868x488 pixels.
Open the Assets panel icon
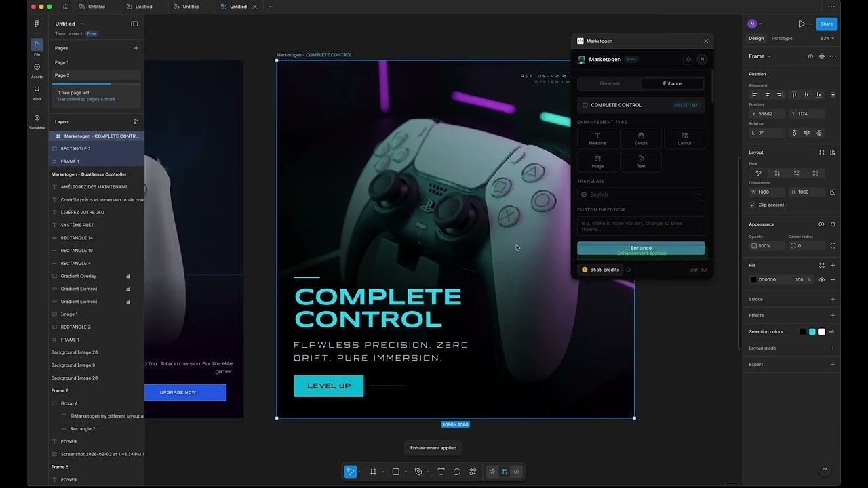37,67
